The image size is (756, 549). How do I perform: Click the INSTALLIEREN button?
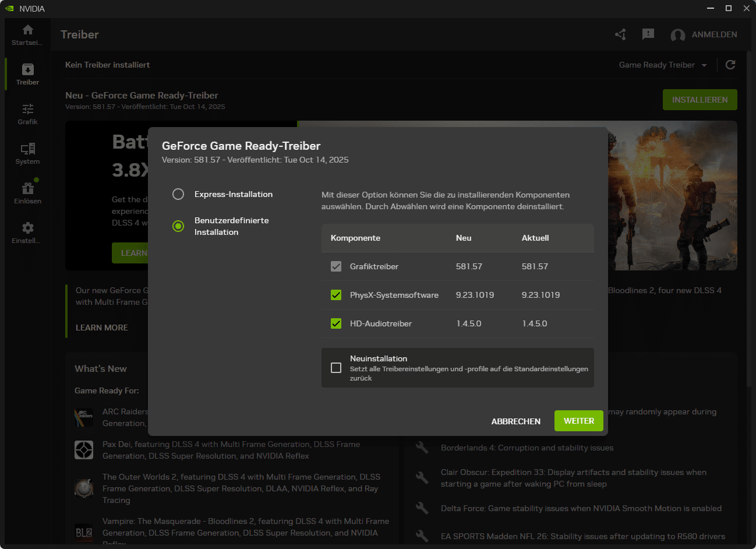pyautogui.click(x=700, y=100)
